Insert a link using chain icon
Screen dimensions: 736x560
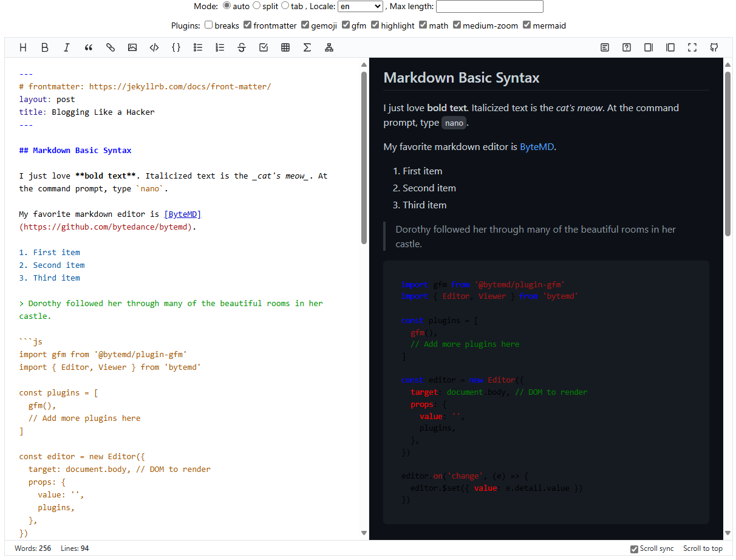pos(111,47)
